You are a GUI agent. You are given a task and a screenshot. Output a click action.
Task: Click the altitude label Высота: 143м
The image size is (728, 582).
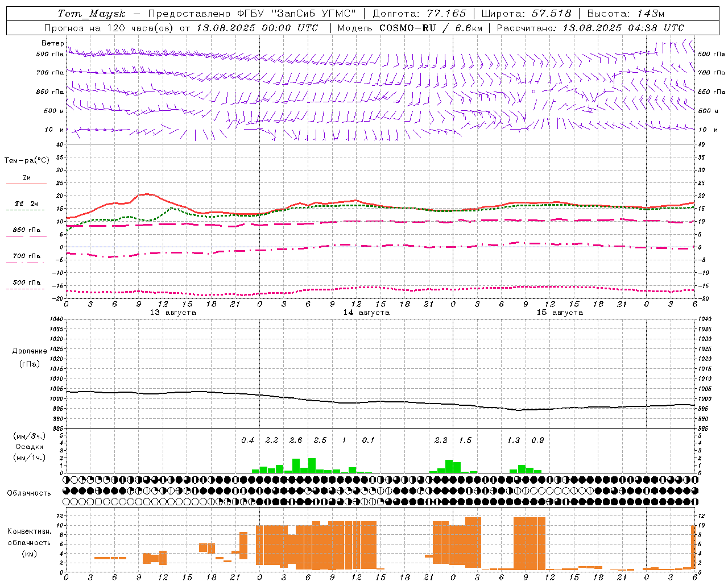coord(626,14)
